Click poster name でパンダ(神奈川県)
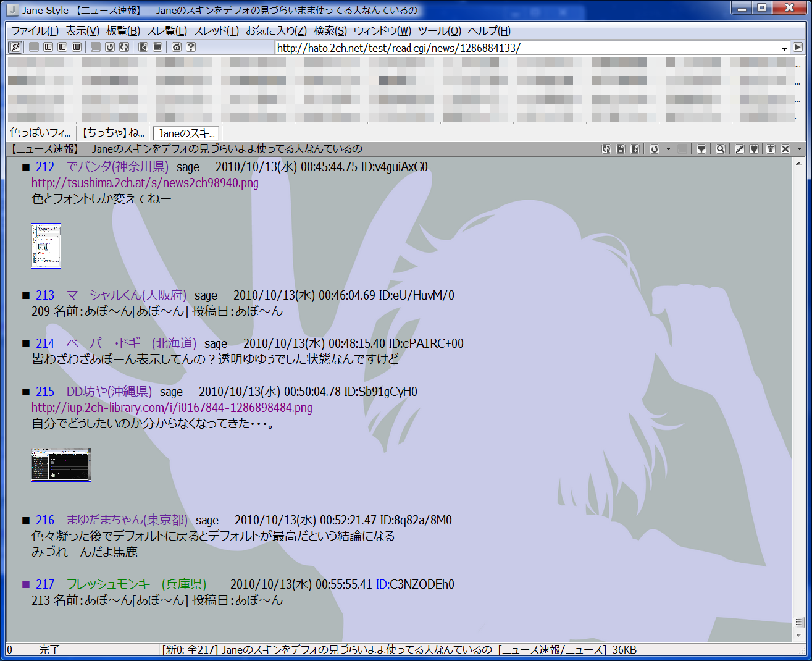This screenshot has height=661, width=812. [117, 167]
